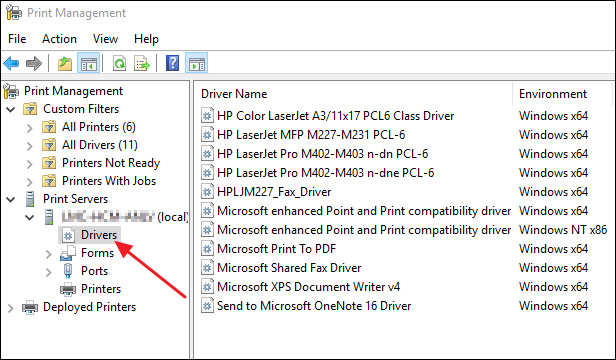Click the Up one level folder icon
616x360 pixels.
coord(65,63)
